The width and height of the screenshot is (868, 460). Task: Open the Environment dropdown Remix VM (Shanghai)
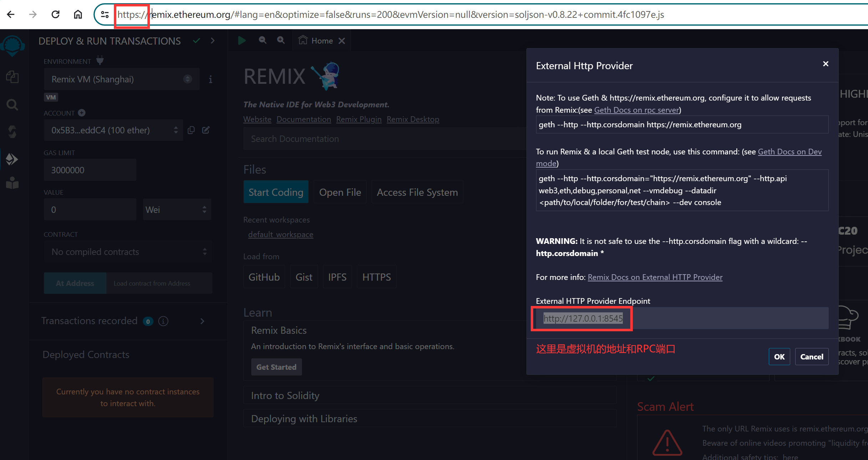[x=121, y=79]
